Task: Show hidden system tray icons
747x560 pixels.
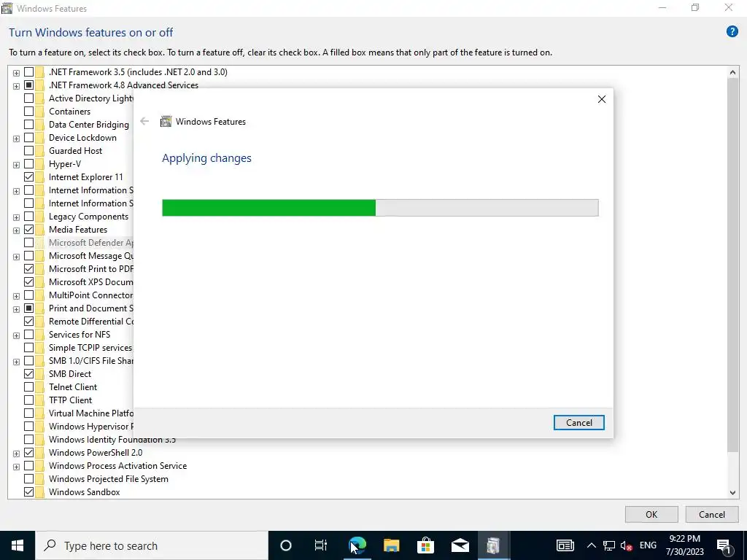Action: pos(591,545)
